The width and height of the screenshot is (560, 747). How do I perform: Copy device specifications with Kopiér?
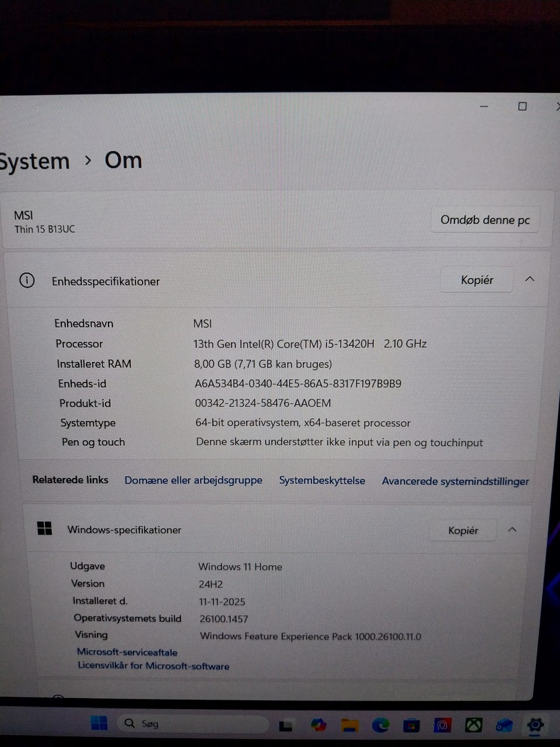click(x=477, y=280)
